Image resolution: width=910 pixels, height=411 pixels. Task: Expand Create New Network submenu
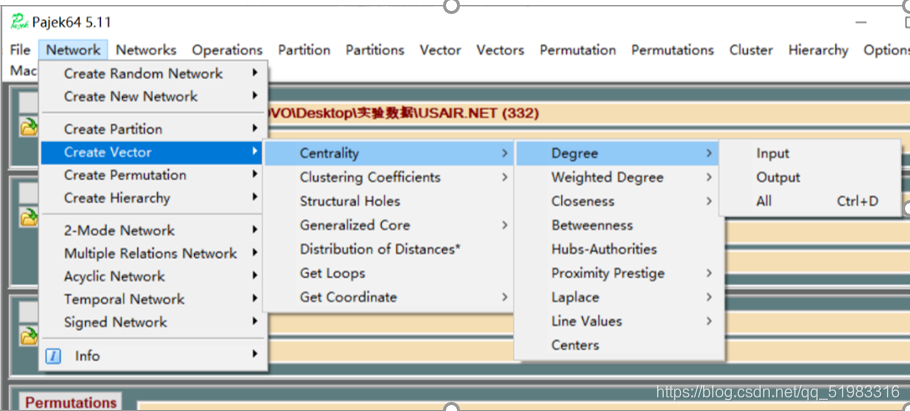point(154,96)
